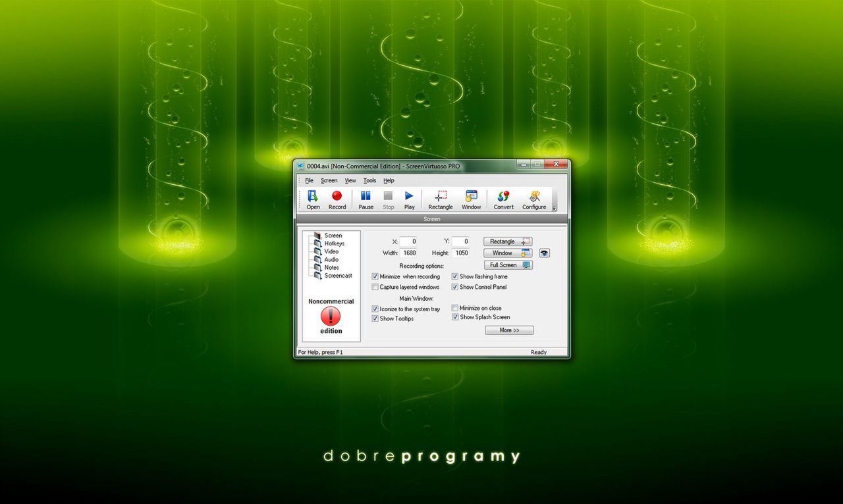Minimize the ScreenVirtuoso PRO window

point(524,164)
